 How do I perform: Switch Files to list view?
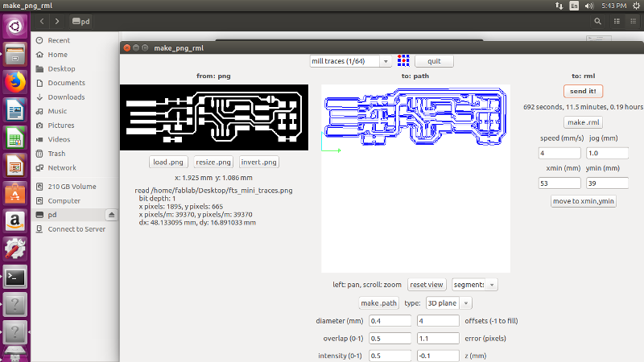(617, 22)
